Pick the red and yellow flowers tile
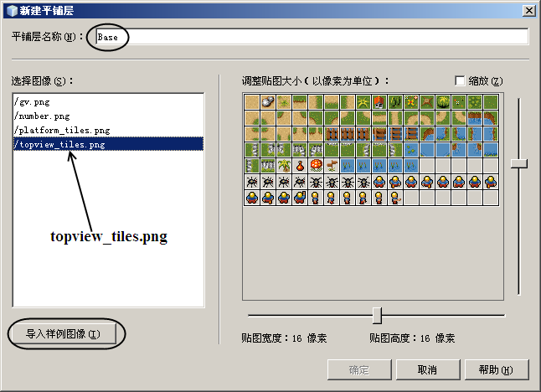 (410, 102)
